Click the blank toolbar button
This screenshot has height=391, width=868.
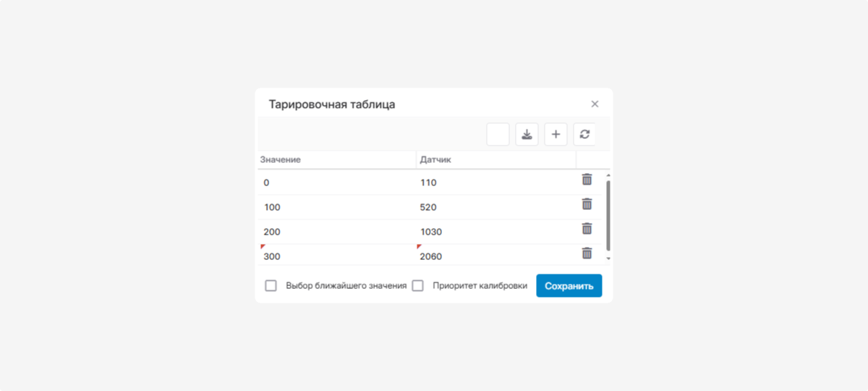pyautogui.click(x=498, y=134)
